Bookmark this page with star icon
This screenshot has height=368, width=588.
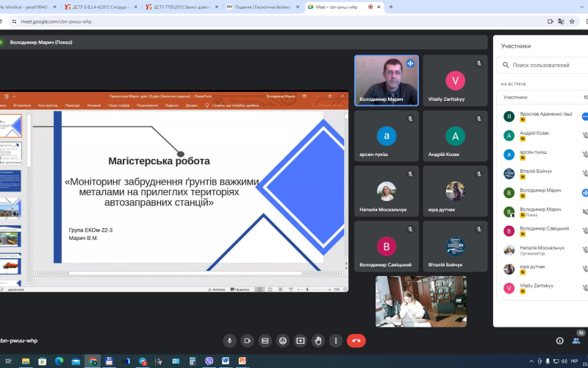pyautogui.click(x=572, y=21)
